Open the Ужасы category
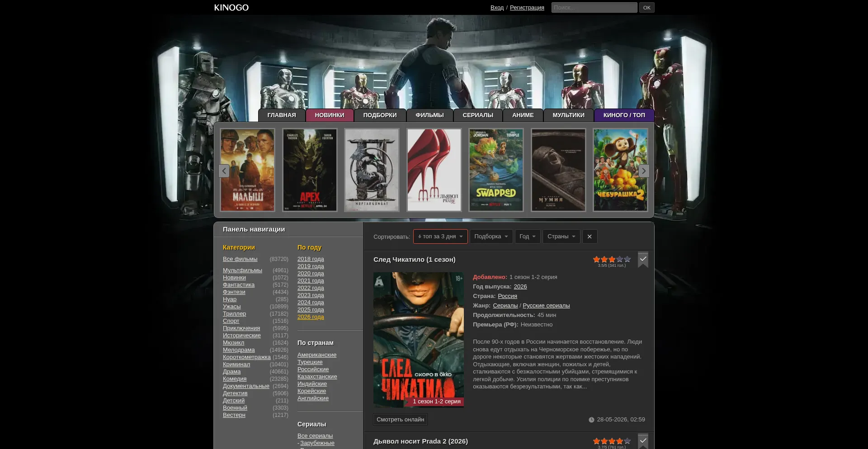Image resolution: width=868 pixels, height=449 pixels. pyautogui.click(x=231, y=307)
